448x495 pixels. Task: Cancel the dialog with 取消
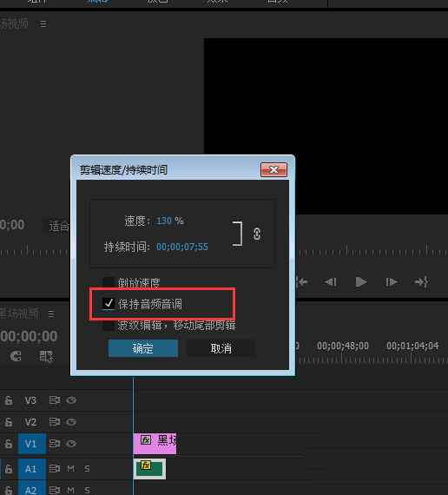click(x=221, y=348)
